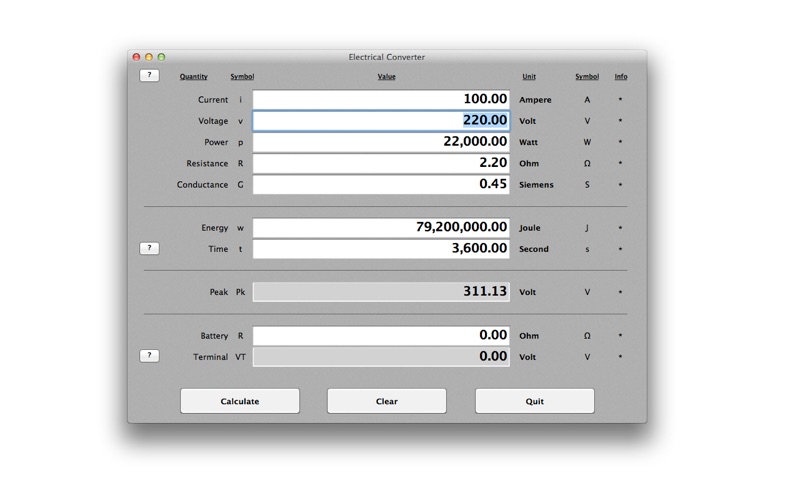Show info dot for the Peak row

pos(620,292)
